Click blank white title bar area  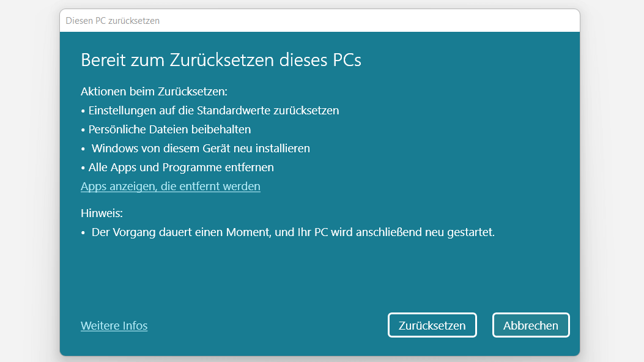coord(369,21)
